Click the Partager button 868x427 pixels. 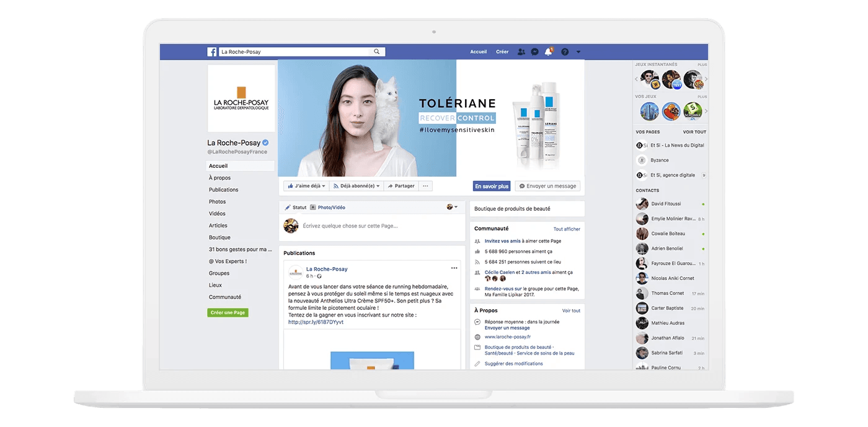[401, 186]
